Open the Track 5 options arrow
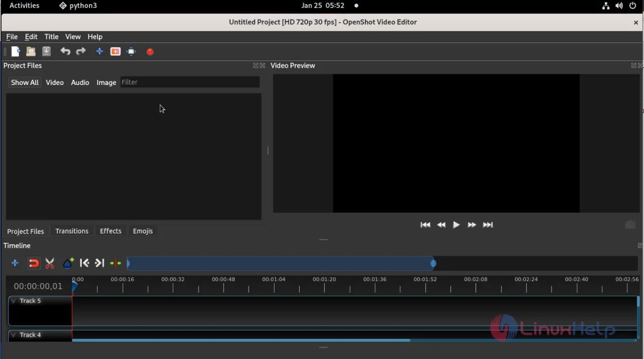644x359 pixels. coord(14,301)
